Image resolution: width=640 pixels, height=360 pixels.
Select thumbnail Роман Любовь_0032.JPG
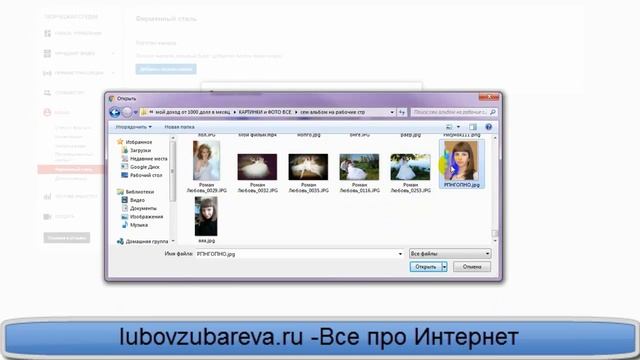tap(257, 167)
